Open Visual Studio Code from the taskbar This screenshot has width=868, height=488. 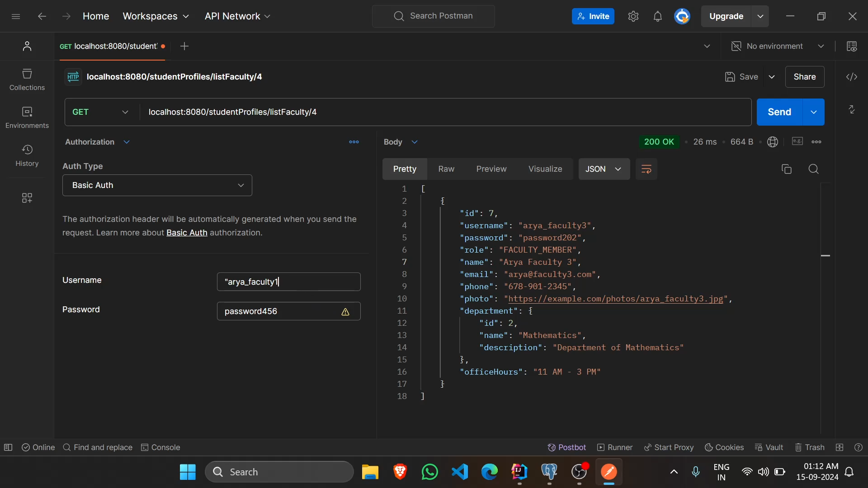460,472
